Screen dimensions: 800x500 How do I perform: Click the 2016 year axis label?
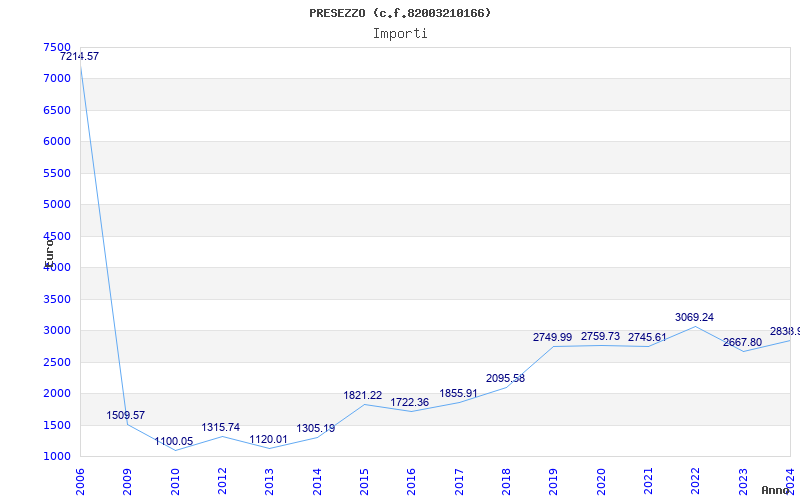click(x=412, y=482)
